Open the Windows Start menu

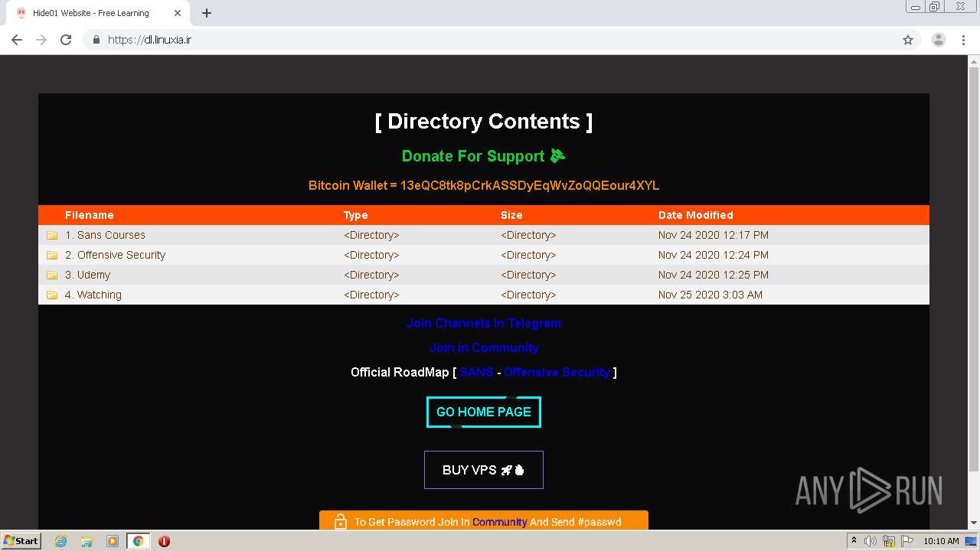[21, 540]
